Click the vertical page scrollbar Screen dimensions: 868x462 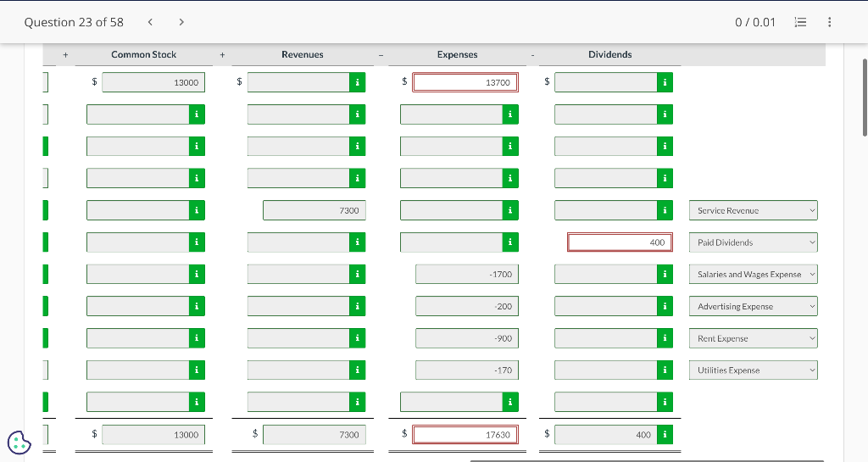(x=865, y=97)
